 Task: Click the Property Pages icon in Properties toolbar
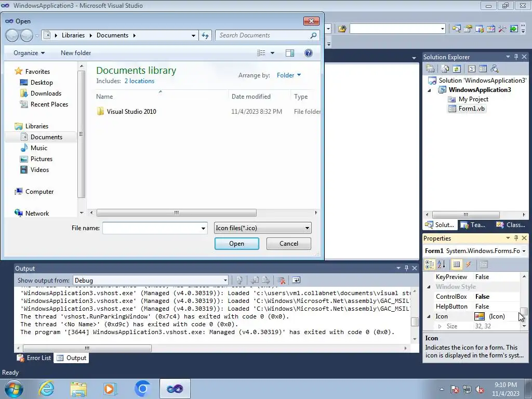484,264
